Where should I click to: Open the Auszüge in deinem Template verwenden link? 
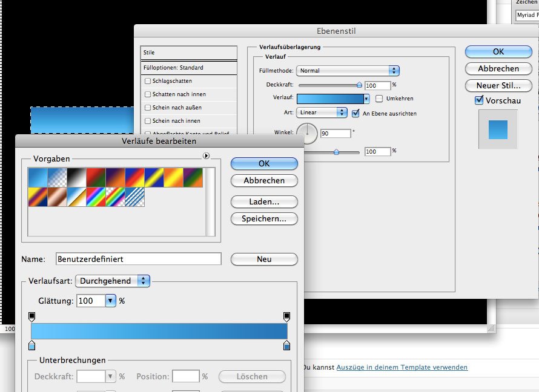click(x=402, y=367)
